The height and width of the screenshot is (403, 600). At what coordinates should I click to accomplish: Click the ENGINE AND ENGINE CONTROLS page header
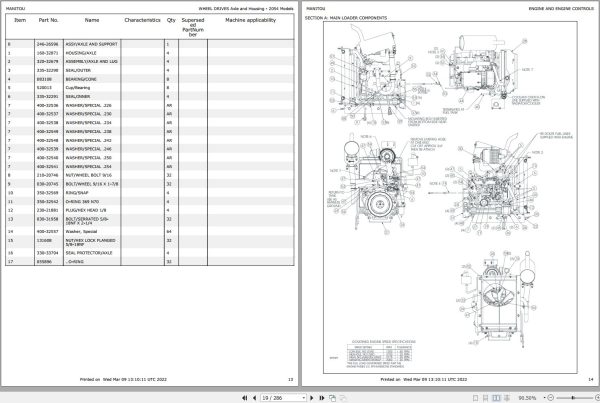(561, 8)
